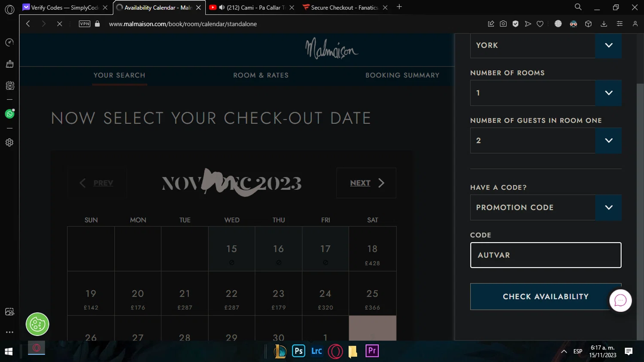This screenshot has height=362, width=644.
Task: Take a snapshot with camera icon
Action: [503, 24]
